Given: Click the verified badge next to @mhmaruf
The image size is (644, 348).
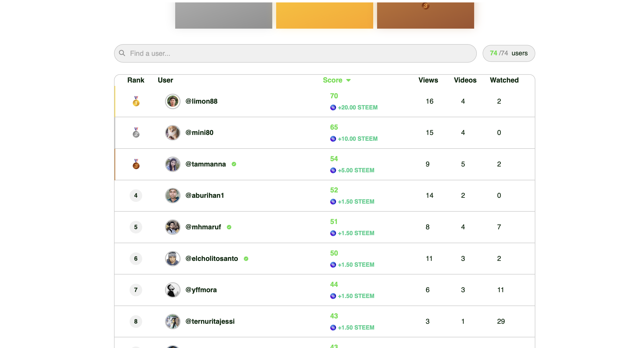Looking at the screenshot, I should (229, 227).
